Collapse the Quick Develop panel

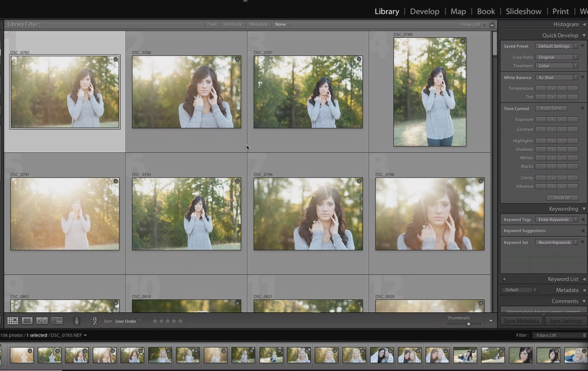(584, 35)
